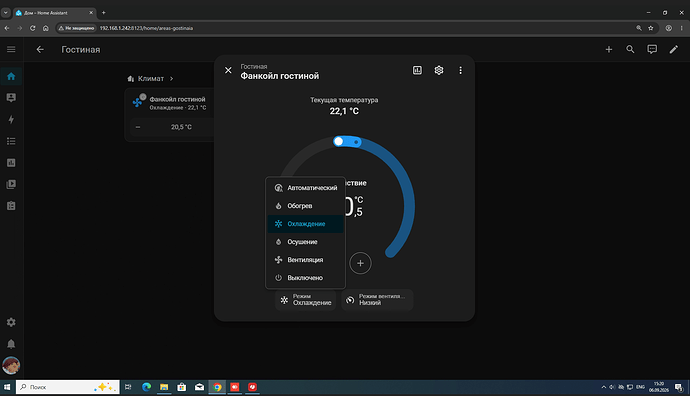Open the sidebar icon below Home
This screenshot has width=690, height=396.
tap(11, 98)
